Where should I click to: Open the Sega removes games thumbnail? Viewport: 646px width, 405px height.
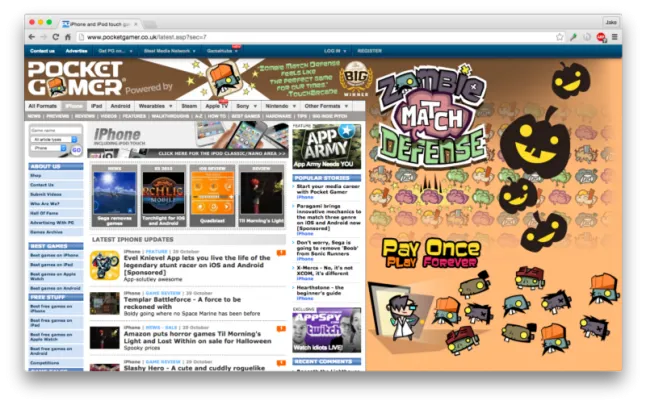click(114, 196)
